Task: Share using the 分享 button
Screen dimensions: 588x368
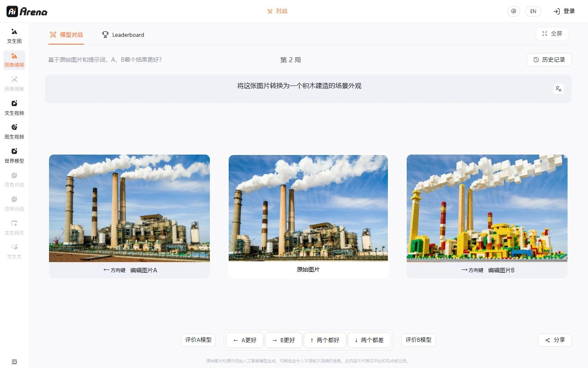Action: pyautogui.click(x=555, y=340)
